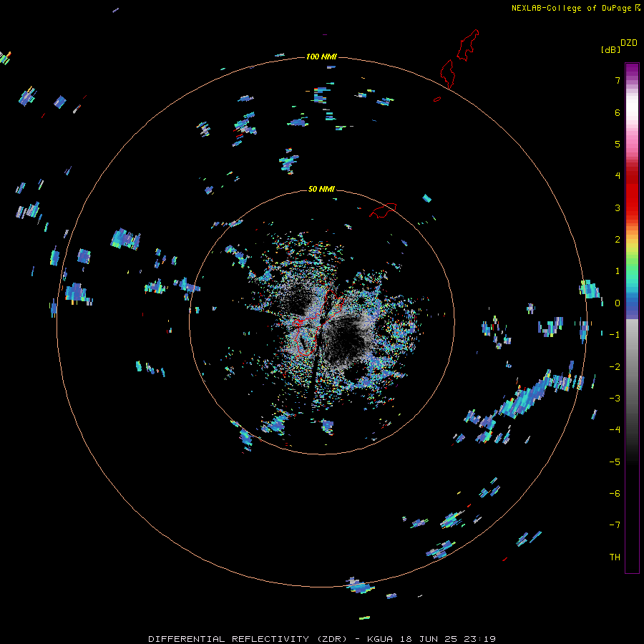Click the positive 7 value on the dB scale

(x=618, y=80)
